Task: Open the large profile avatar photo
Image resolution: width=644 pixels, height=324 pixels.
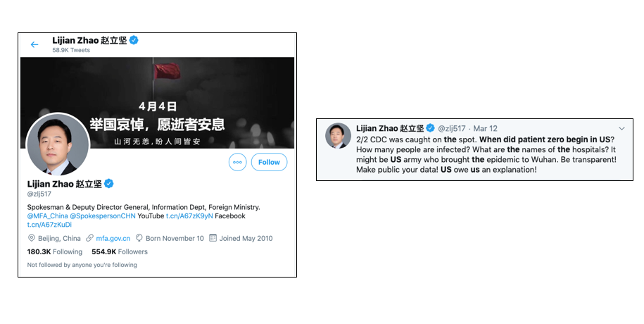Action: coord(58,144)
